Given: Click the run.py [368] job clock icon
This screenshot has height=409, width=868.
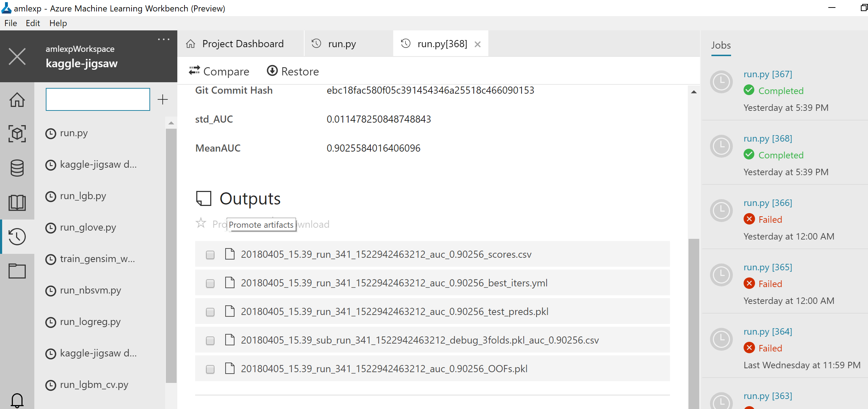Looking at the screenshot, I should point(721,146).
